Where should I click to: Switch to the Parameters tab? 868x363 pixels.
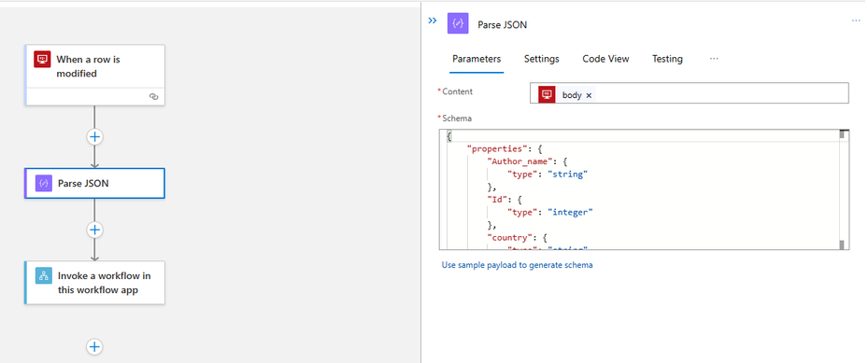(x=477, y=59)
